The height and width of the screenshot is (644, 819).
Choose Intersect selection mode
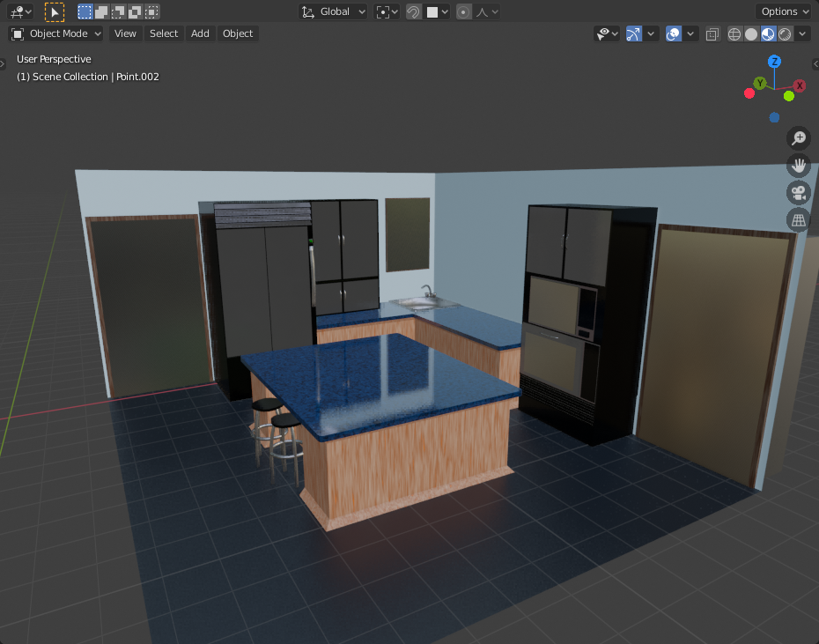pos(151,11)
